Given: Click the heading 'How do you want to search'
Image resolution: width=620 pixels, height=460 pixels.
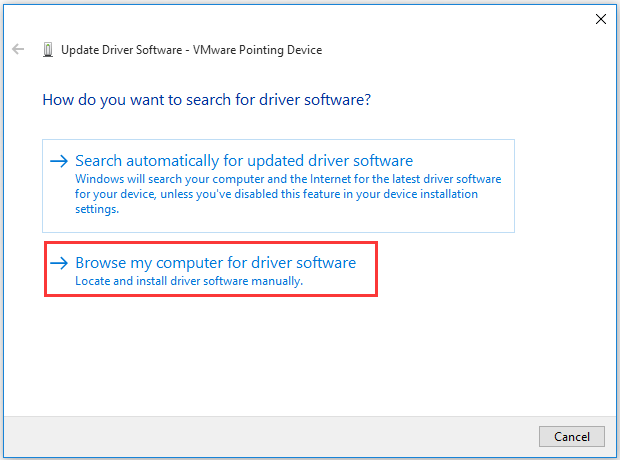Looking at the screenshot, I should tap(207, 100).
